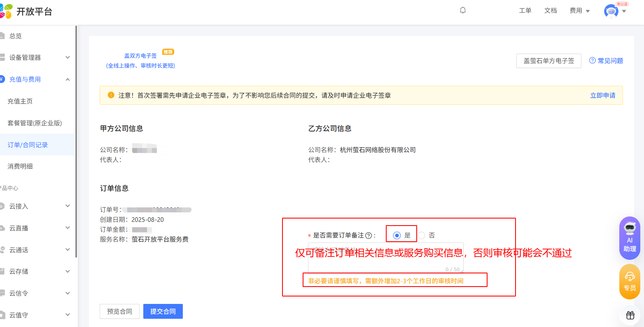The width and height of the screenshot is (644, 327).
Task: Select the 是 radio button
Action: click(x=397, y=235)
